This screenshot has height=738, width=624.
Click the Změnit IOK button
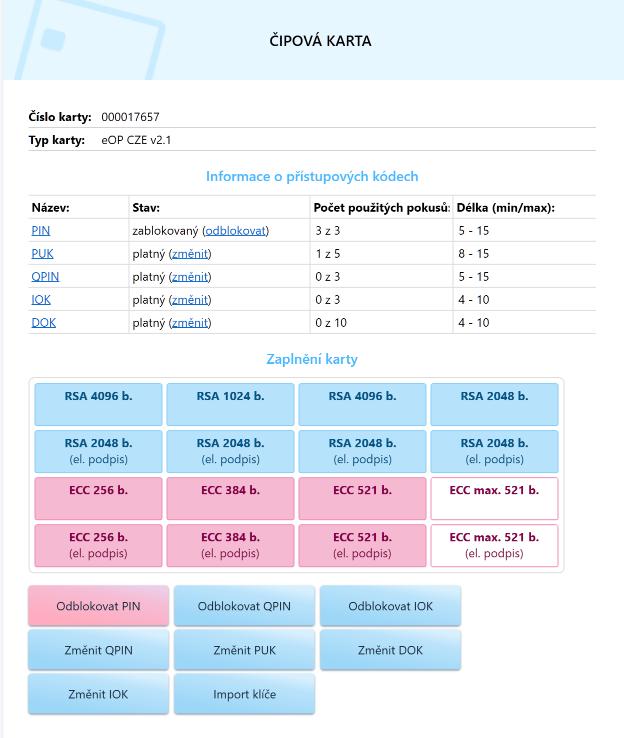[98, 694]
